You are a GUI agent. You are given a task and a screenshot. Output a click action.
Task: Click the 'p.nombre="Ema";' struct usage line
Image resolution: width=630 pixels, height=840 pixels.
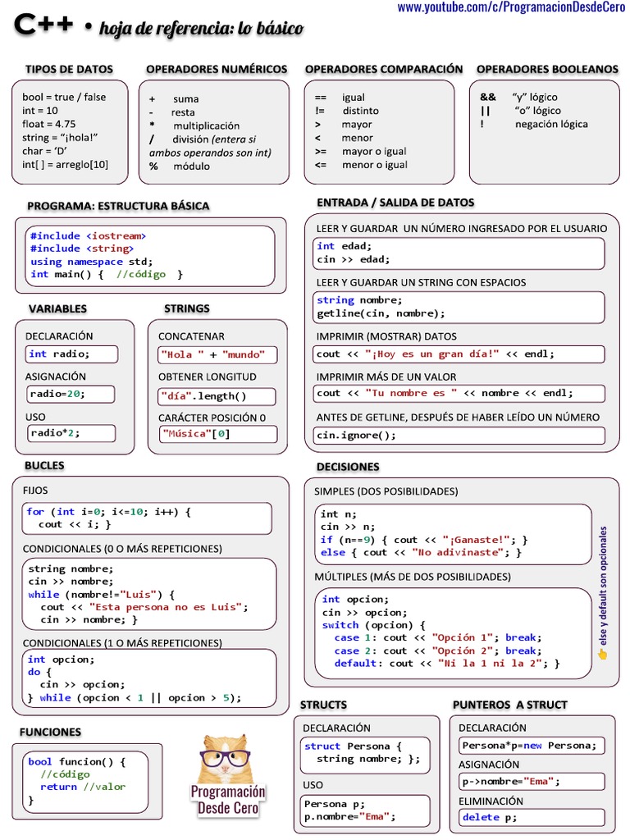349,817
